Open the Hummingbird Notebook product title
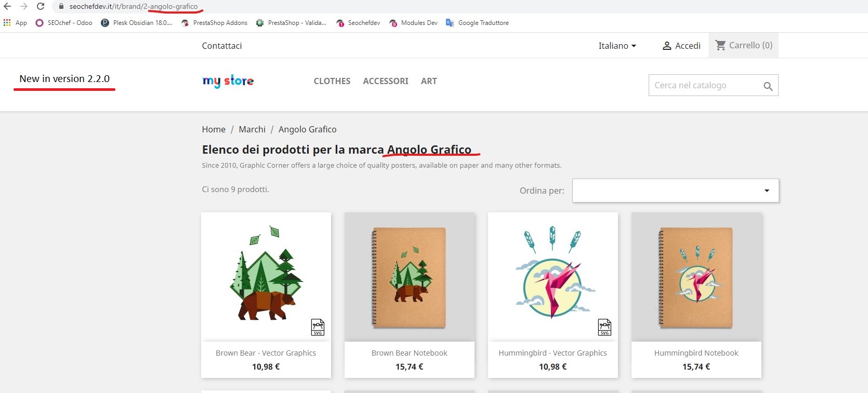868x393 pixels. coord(696,353)
